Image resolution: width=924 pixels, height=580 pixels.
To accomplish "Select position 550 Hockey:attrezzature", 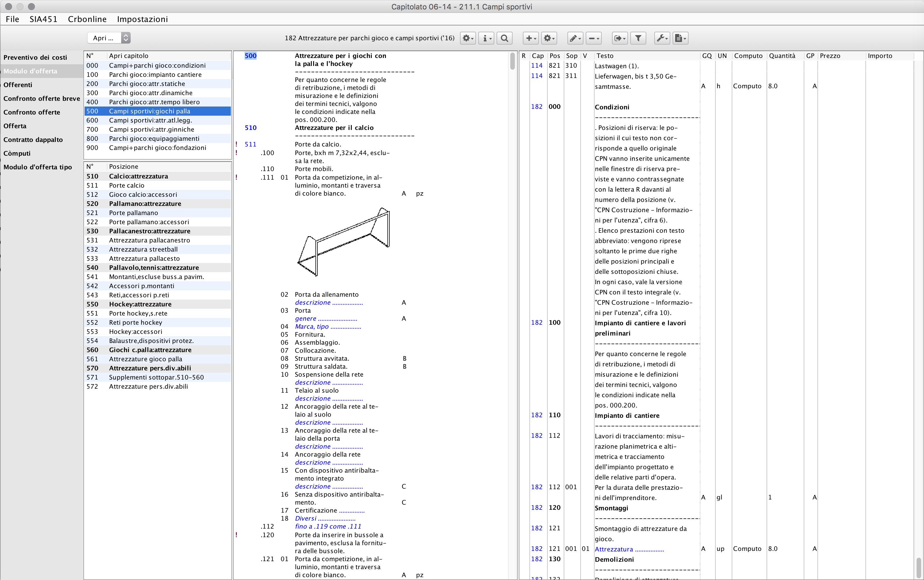I will pyautogui.click(x=157, y=304).
